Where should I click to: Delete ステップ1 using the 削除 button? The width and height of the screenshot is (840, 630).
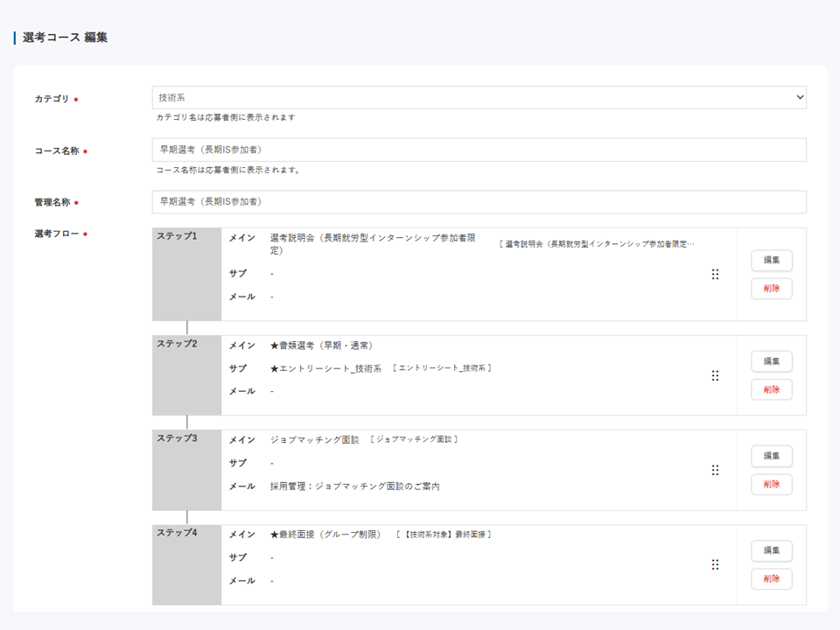(771, 289)
